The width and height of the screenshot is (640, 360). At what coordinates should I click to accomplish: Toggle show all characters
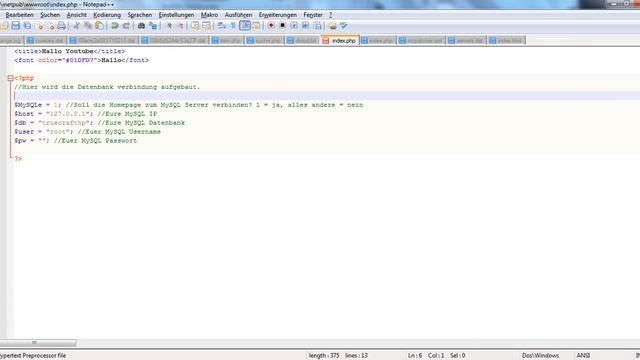[233, 26]
